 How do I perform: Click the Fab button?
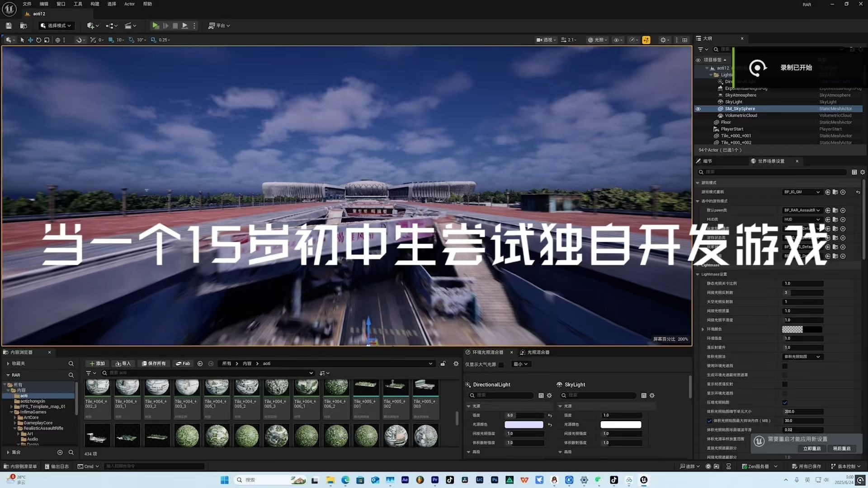(183, 364)
